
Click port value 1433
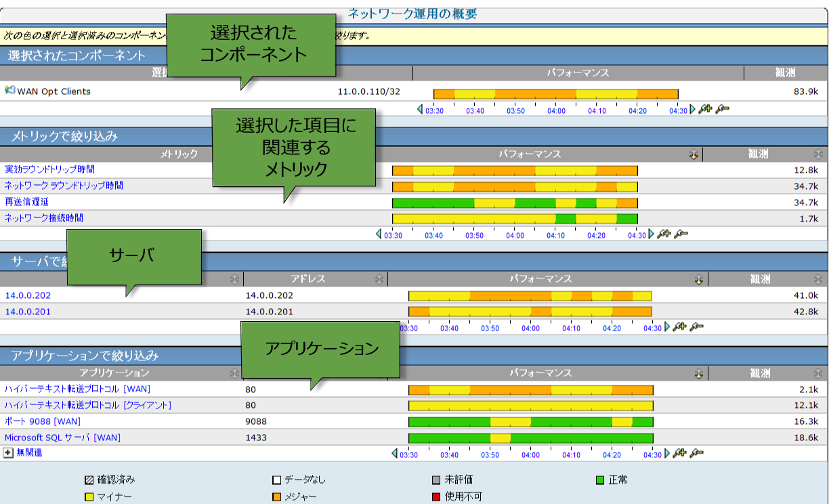256,438
